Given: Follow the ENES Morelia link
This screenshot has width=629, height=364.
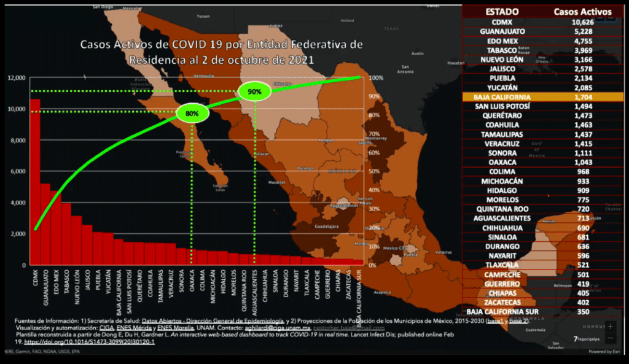Looking at the screenshot, I should coord(175,328).
